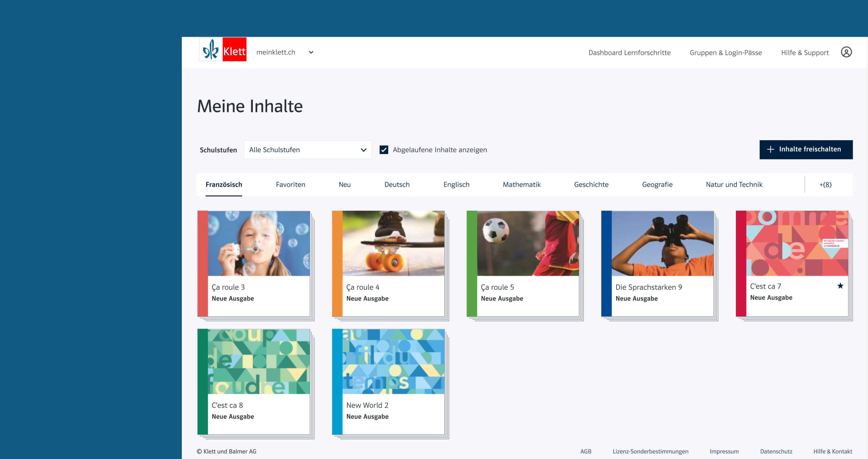Open the Ça roule 3 book cover

click(x=258, y=243)
